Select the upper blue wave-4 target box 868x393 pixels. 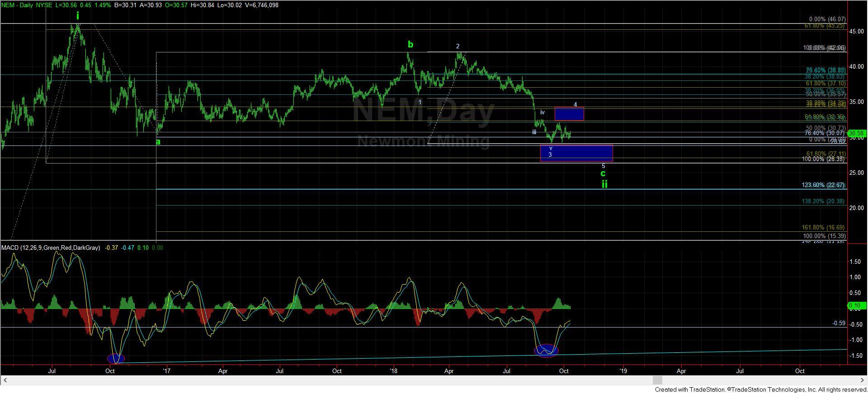(x=569, y=114)
